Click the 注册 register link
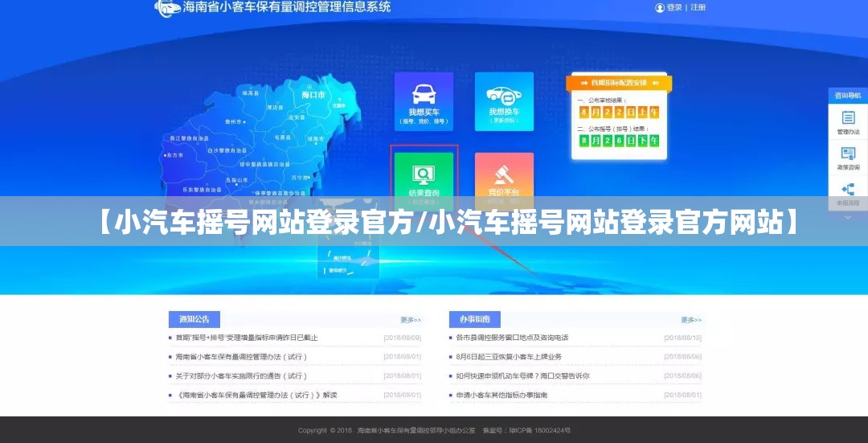This screenshot has width=868, height=443. point(698,8)
